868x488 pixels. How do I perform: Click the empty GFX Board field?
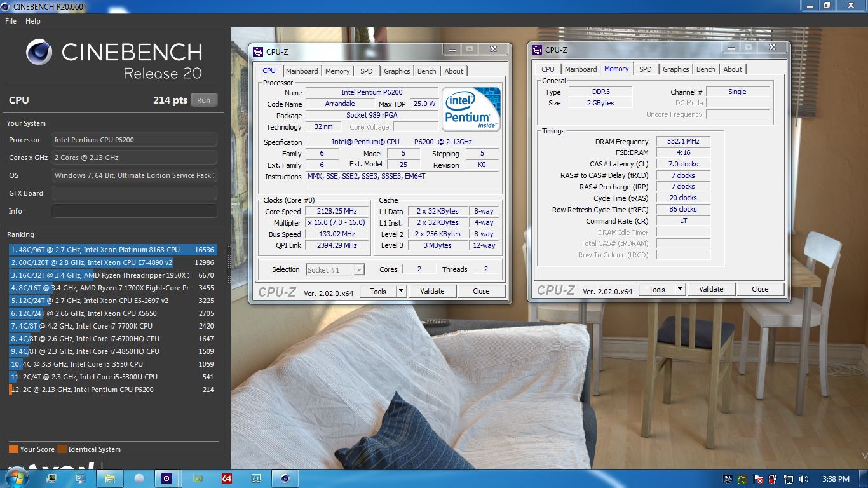coord(134,193)
